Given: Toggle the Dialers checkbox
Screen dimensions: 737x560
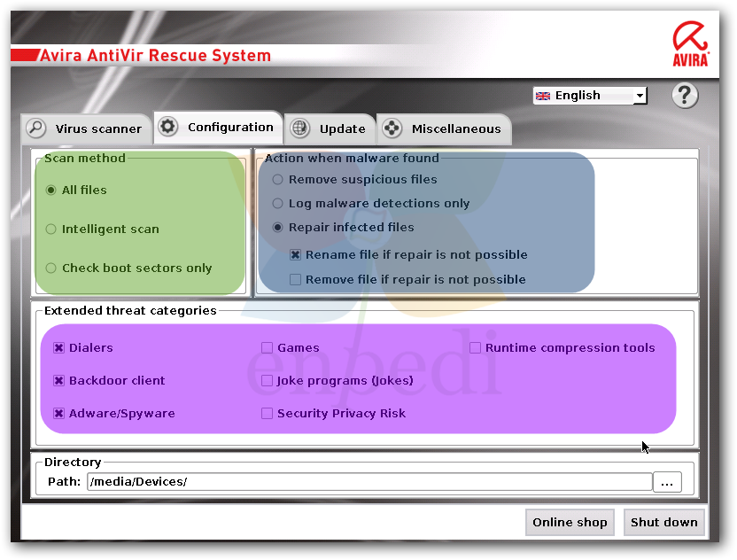Looking at the screenshot, I should 58,348.
